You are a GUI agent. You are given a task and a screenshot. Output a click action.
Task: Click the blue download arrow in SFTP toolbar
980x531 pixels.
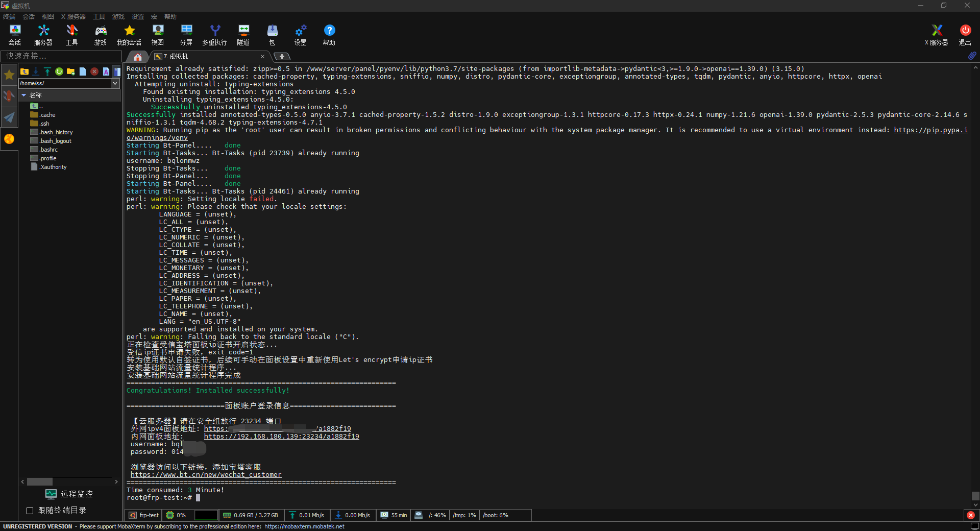pos(36,71)
